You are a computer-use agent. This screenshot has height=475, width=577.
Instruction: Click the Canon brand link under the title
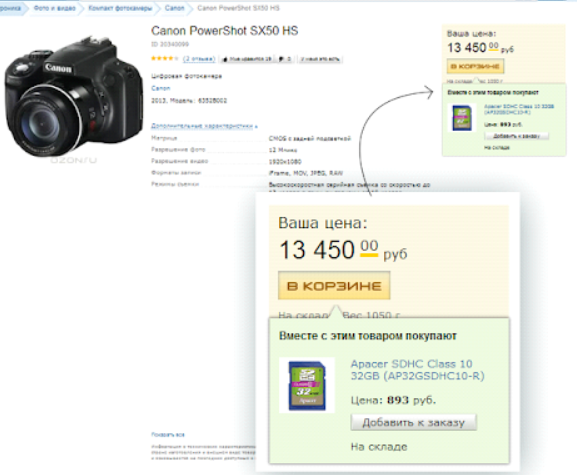(x=161, y=88)
